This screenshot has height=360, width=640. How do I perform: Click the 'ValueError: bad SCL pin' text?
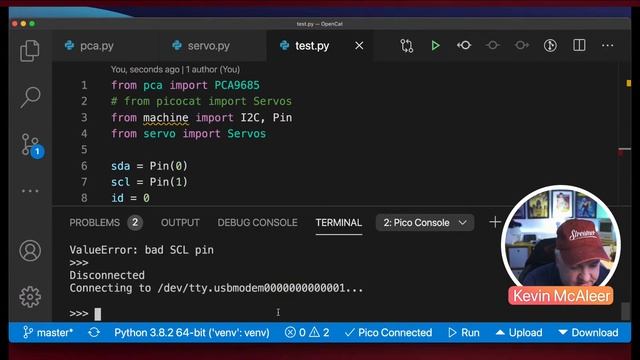[141, 250]
